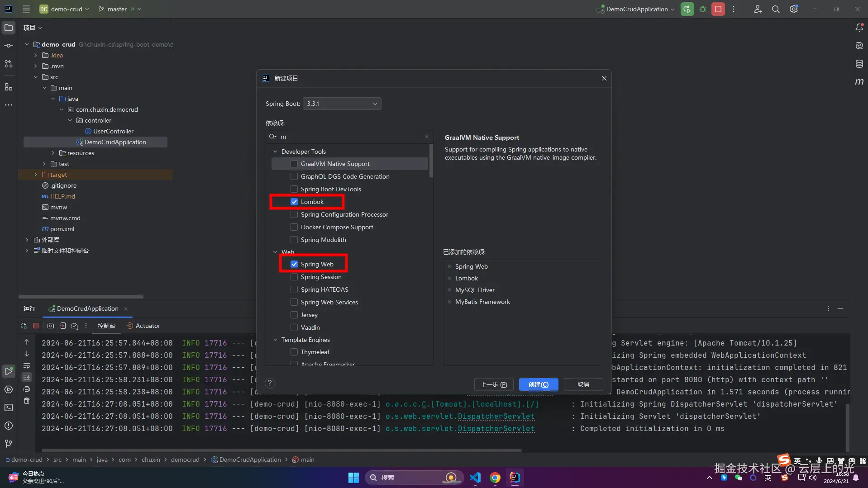868x488 pixels.
Task: Select pom.xml in project tree
Action: [x=62, y=229]
